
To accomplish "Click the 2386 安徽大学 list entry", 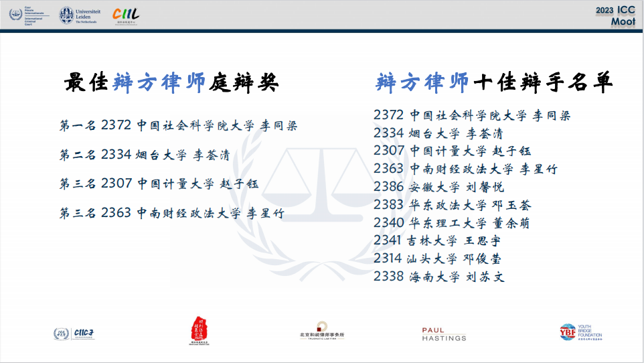I will click(438, 187).
